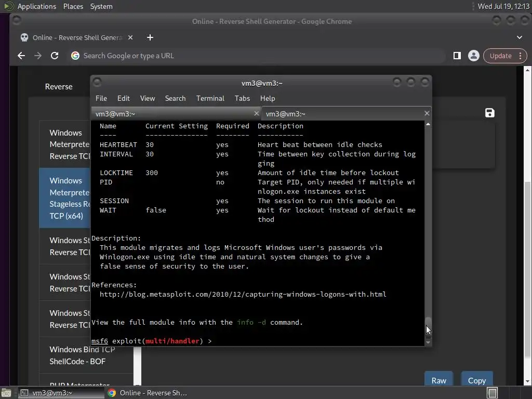Click the clock showing Wed Jul 19
532x399 pixels.
click(x=503, y=6)
